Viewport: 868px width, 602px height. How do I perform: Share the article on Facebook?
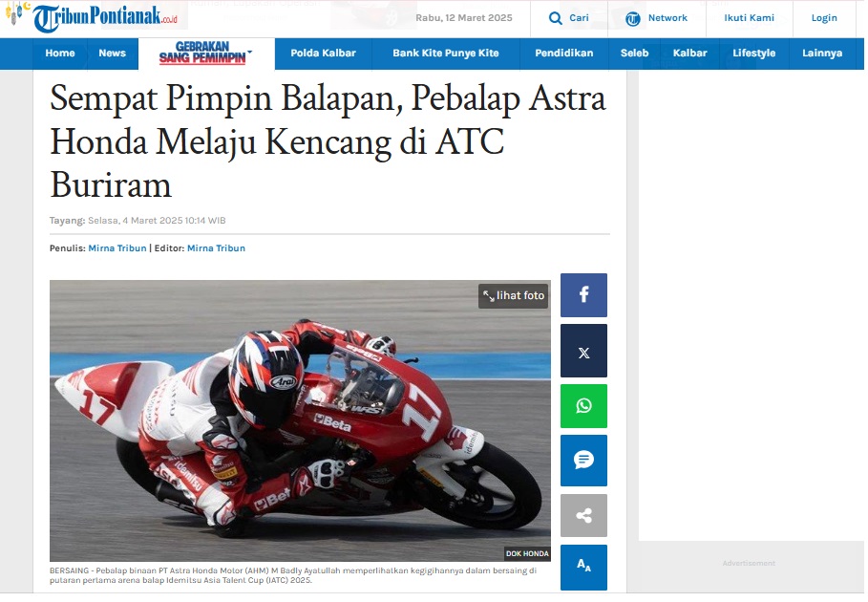[583, 295]
